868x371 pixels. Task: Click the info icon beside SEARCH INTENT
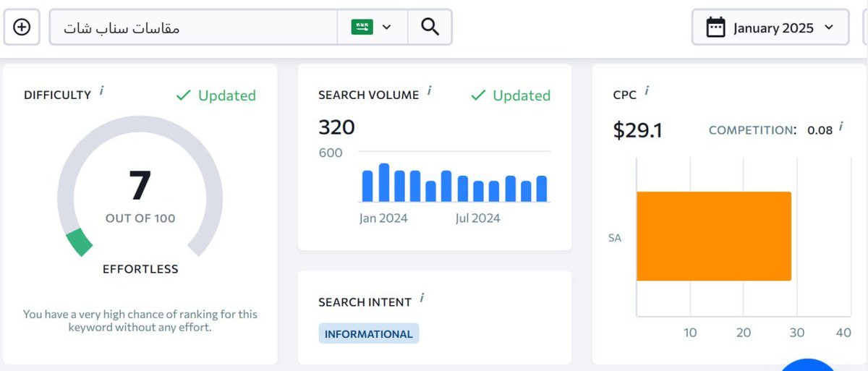[x=422, y=298]
